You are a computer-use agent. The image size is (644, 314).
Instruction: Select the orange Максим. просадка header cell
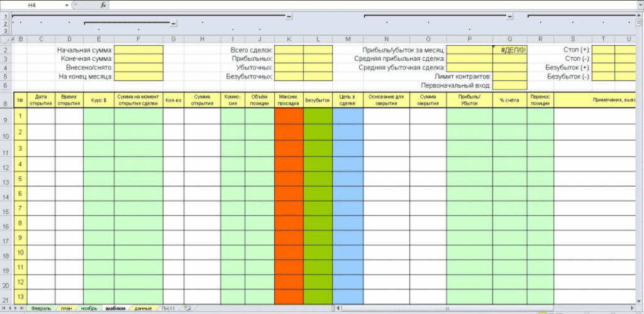[x=289, y=99]
